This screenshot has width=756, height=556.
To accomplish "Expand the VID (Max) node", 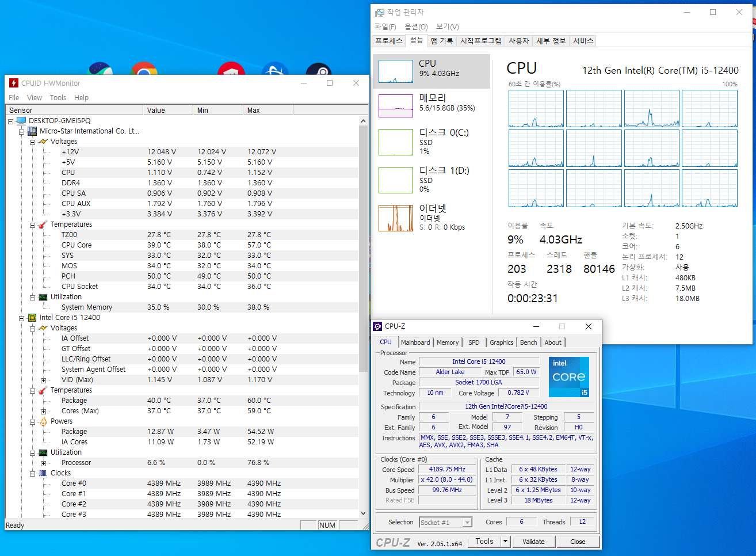I will pos(43,380).
